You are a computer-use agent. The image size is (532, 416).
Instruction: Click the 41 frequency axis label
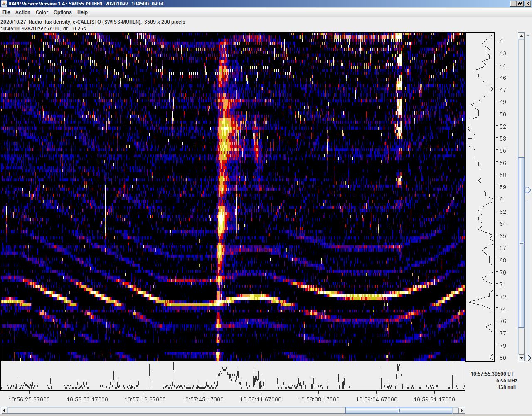coord(502,41)
